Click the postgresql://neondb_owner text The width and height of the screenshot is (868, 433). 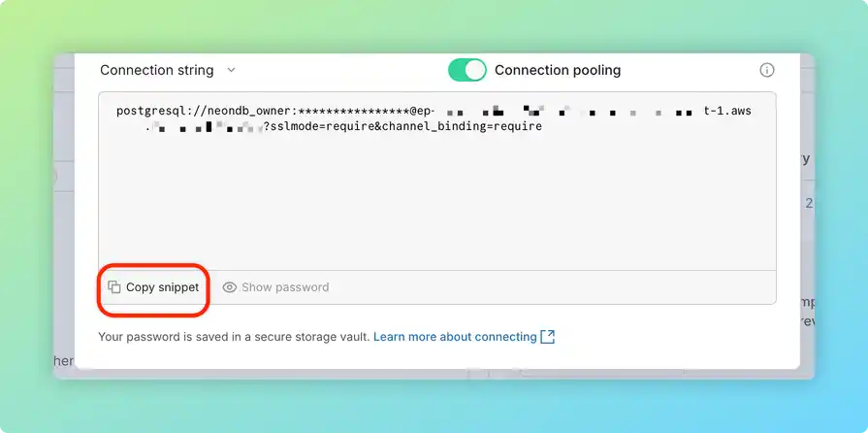pos(205,111)
